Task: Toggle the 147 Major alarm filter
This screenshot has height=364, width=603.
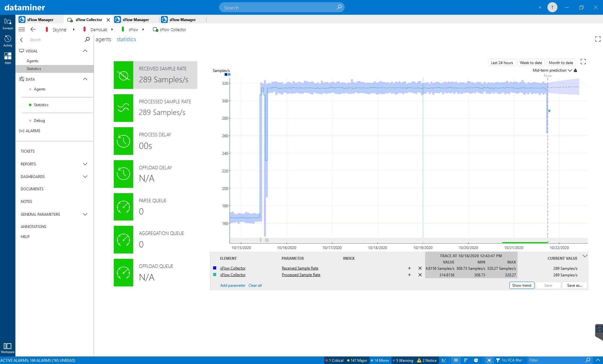Action: (357, 360)
